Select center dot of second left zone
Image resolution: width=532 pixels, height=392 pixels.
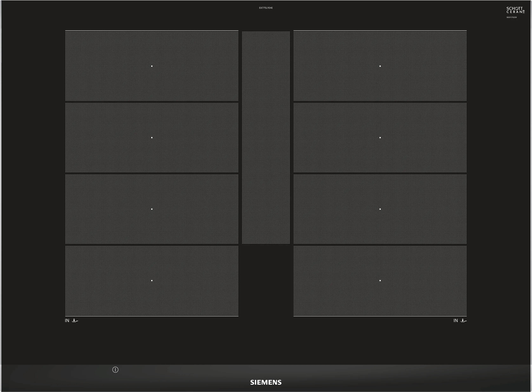pyautogui.click(x=152, y=138)
